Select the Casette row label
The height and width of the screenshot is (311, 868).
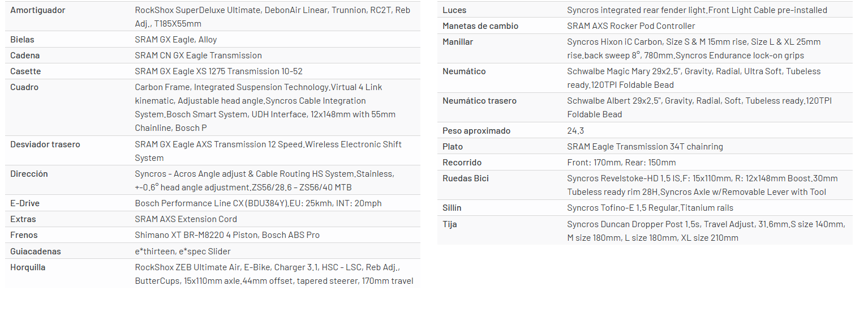(25, 71)
